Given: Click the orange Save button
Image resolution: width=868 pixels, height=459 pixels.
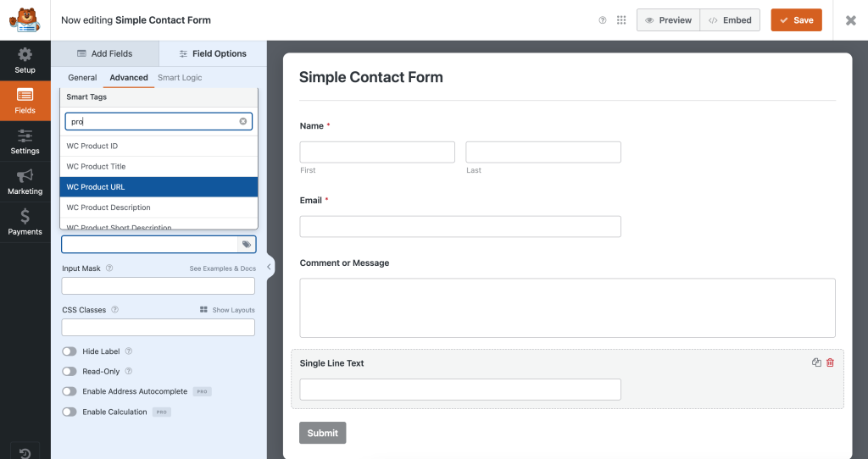Looking at the screenshot, I should 796,20.
